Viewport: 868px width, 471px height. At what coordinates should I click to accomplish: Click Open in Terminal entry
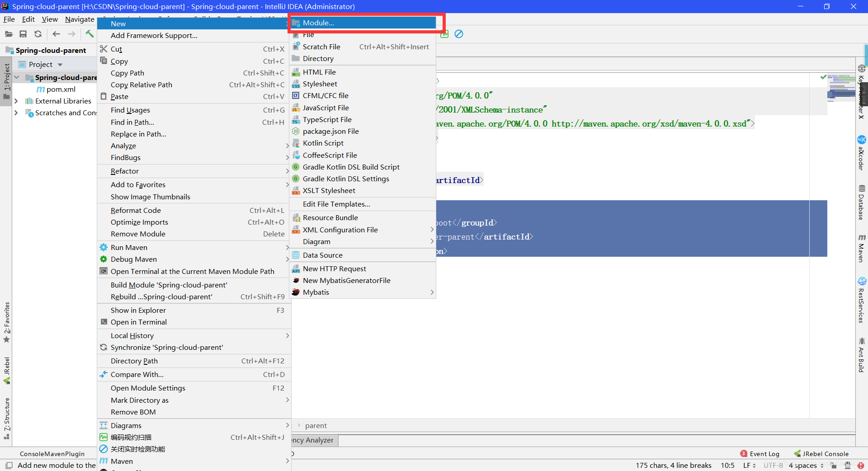[x=193, y=322]
